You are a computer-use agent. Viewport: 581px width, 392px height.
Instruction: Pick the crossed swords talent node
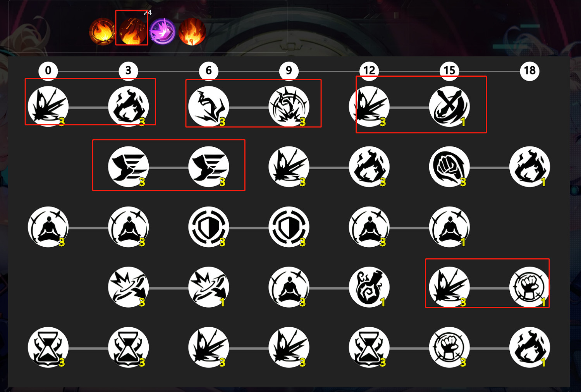(x=449, y=107)
